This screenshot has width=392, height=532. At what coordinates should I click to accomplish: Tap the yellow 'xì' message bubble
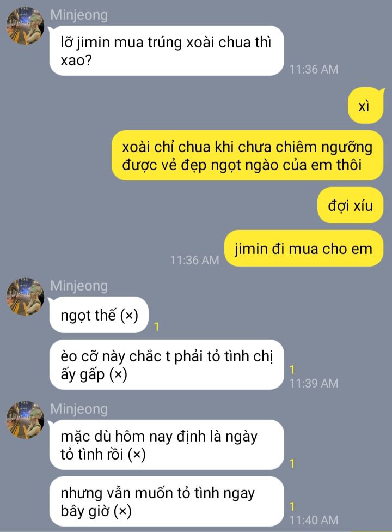(x=365, y=106)
